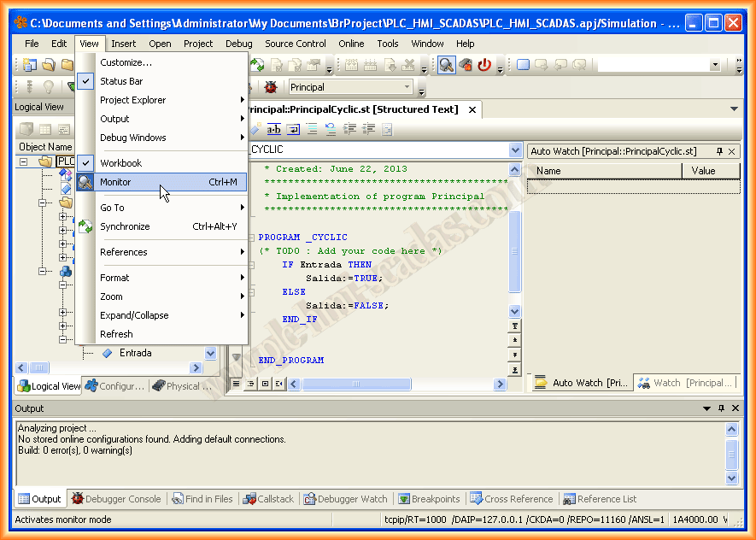This screenshot has height=540, width=756.
Task: Toggle the Status Bar checkmark option
Action: tap(121, 81)
